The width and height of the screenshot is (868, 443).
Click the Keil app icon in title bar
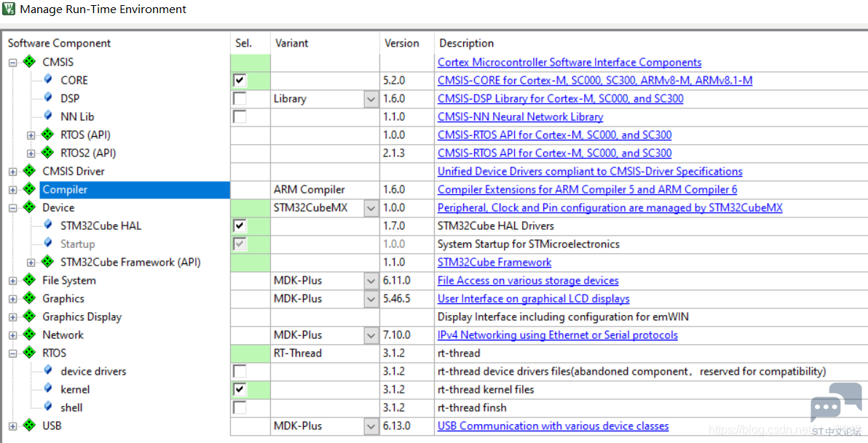(9, 9)
